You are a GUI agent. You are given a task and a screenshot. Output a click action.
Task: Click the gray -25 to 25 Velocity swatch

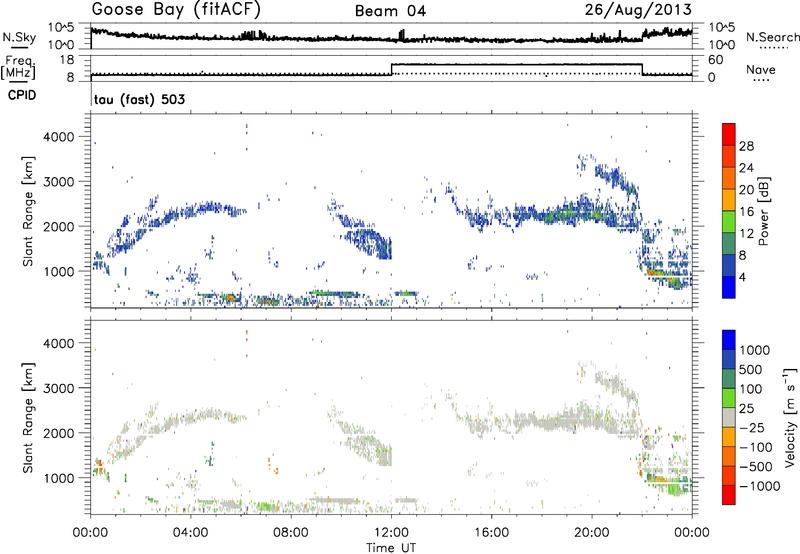click(x=729, y=418)
